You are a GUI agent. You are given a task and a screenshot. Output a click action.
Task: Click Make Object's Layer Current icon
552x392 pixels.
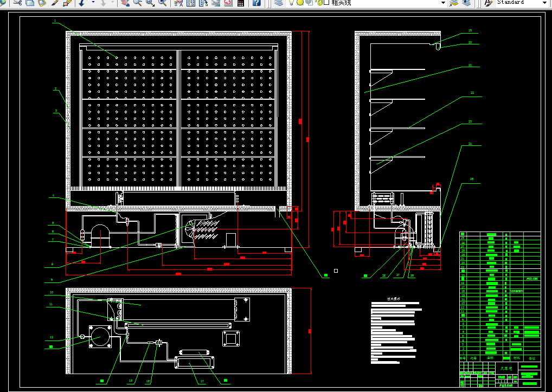point(453,3)
